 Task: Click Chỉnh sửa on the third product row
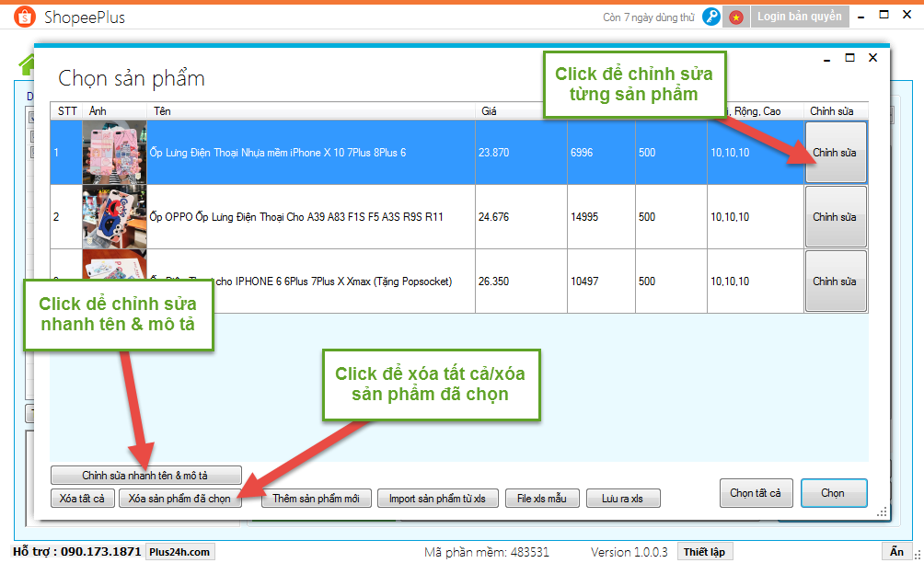tap(835, 281)
